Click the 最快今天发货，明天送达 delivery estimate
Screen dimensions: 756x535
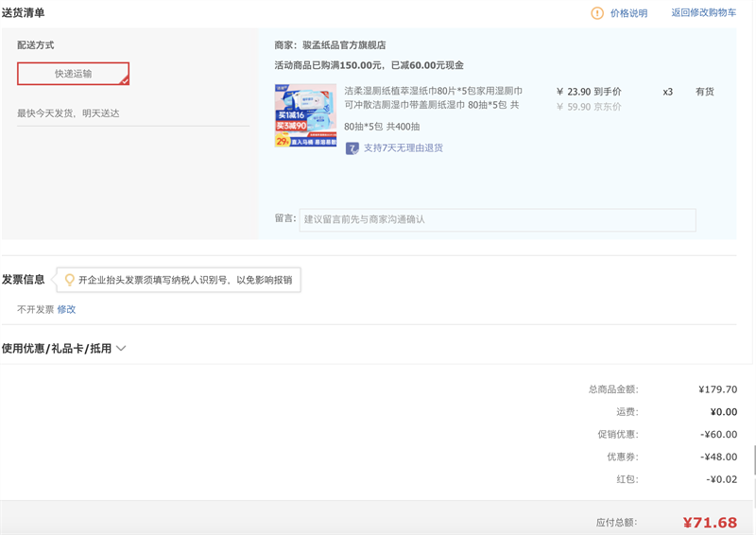click(x=68, y=113)
